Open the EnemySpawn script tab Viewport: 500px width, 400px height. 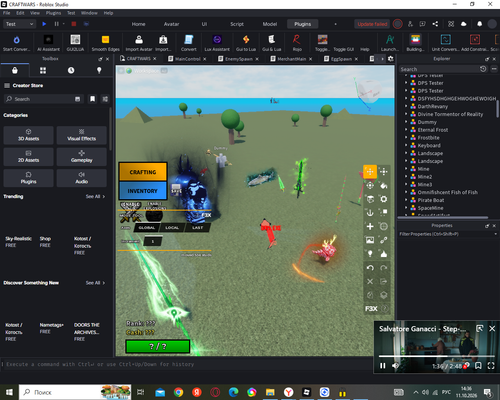coord(239,59)
